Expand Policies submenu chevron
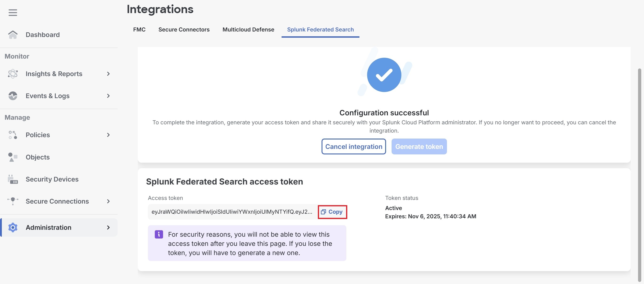Viewport: 644px width, 284px height. (108, 135)
